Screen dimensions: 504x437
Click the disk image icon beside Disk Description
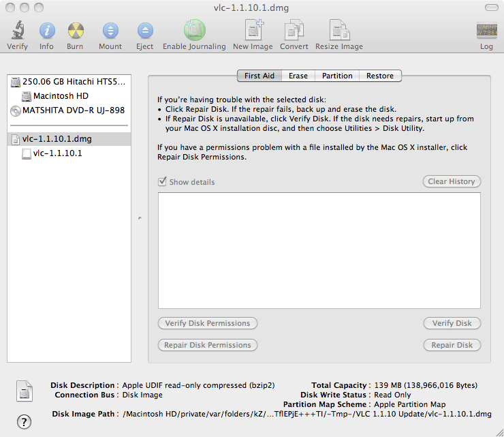25,391
